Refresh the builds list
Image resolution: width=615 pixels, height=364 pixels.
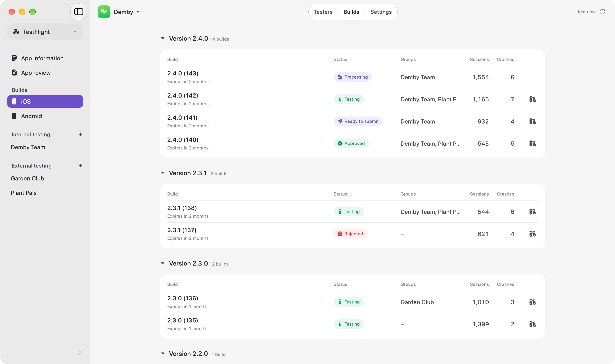(602, 12)
